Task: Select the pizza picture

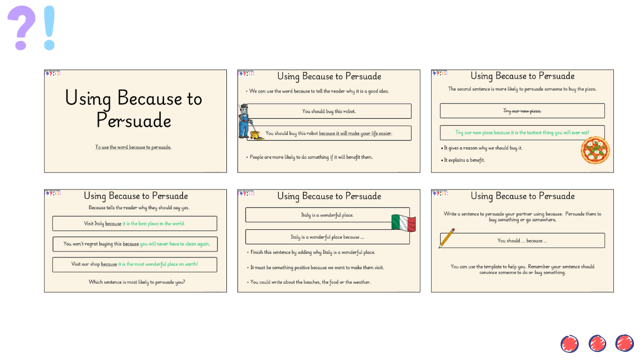Action: click(595, 150)
